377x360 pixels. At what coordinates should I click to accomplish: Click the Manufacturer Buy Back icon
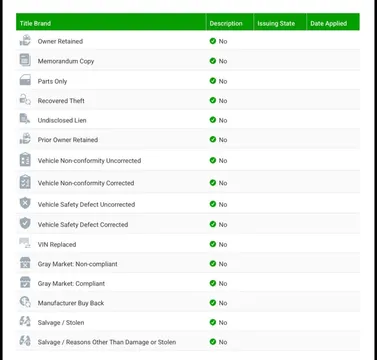tap(25, 302)
